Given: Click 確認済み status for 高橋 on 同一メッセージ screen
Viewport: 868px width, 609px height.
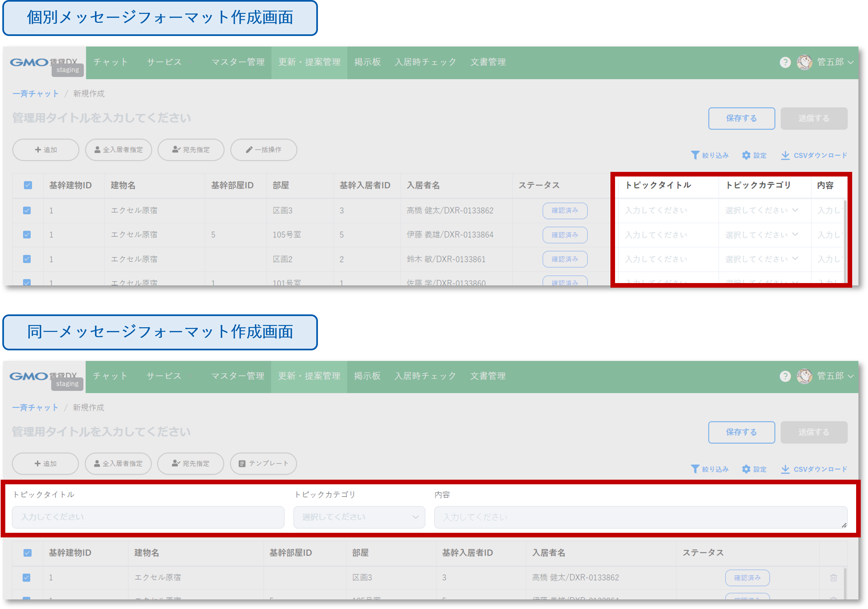Looking at the screenshot, I should (747, 578).
